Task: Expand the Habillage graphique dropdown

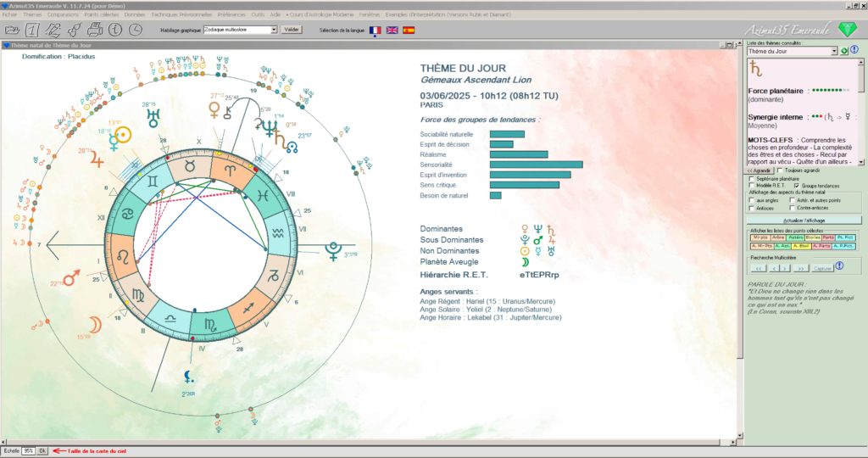Action: 274,30
